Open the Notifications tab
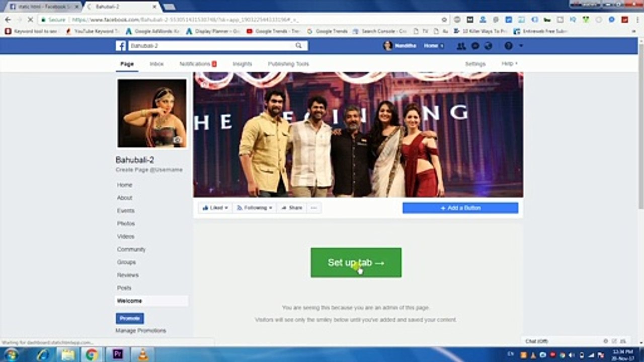The height and width of the screenshot is (362, 644). (198, 64)
